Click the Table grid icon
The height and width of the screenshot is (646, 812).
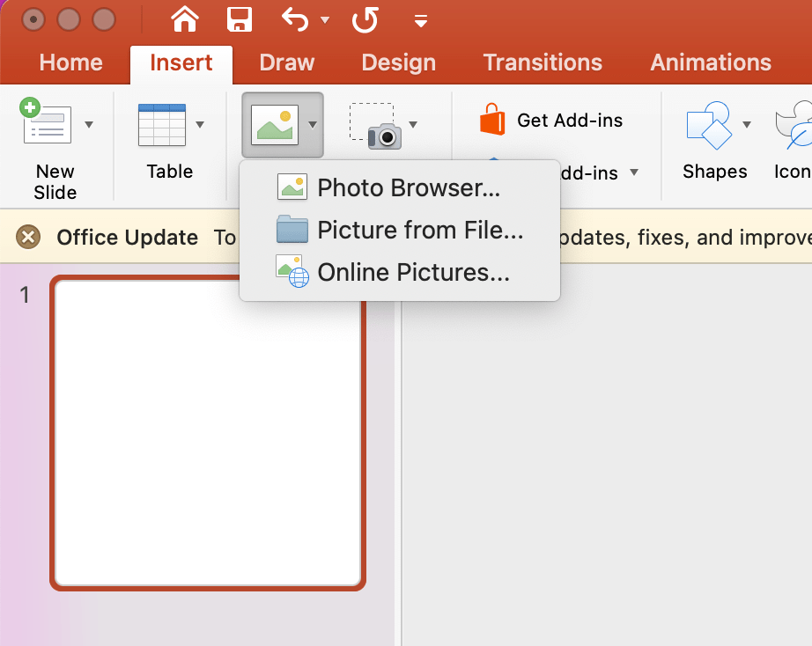(x=162, y=124)
